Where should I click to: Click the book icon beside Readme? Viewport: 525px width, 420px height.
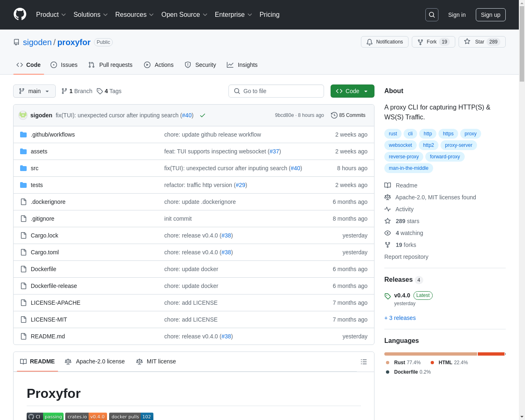(x=388, y=185)
